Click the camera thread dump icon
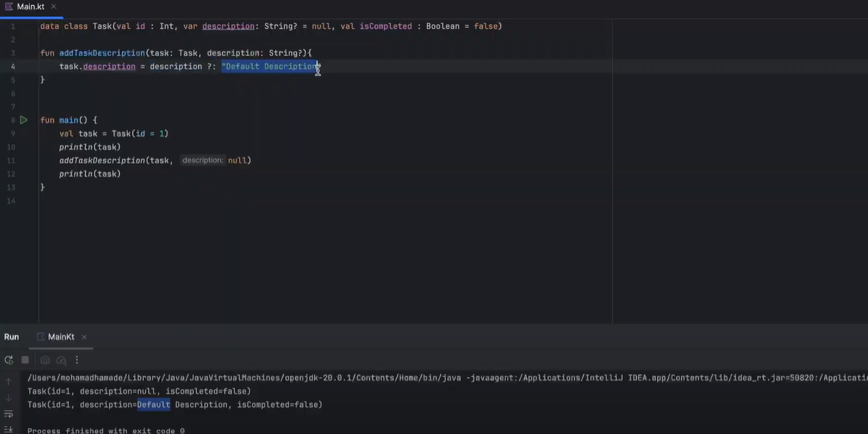Viewport: 868px width, 434px height. pos(45,360)
